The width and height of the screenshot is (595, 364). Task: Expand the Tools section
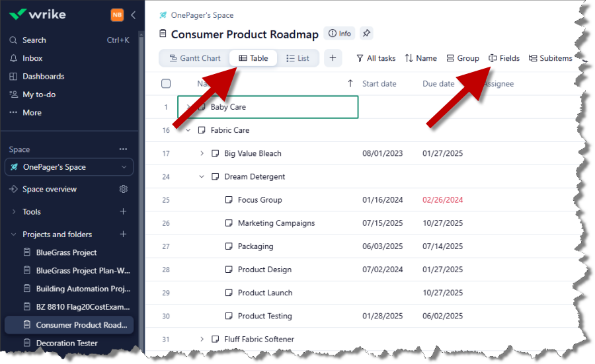[14, 211]
